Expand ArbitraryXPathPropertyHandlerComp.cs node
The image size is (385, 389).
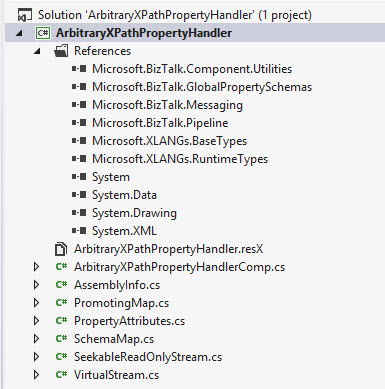pyautogui.click(x=36, y=267)
